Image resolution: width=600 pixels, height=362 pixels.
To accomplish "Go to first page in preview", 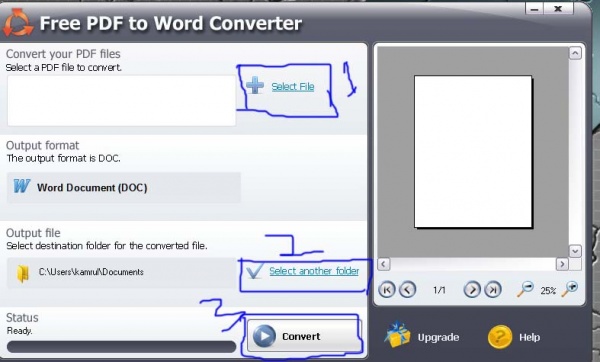I will pyautogui.click(x=386, y=290).
